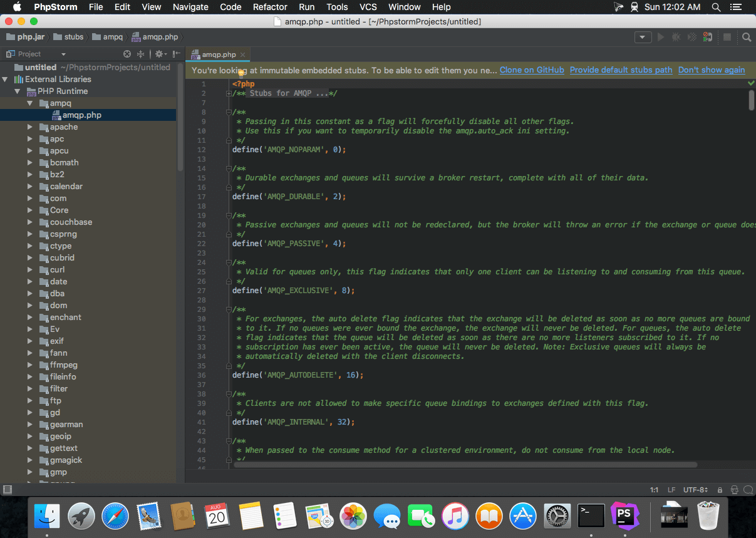The width and height of the screenshot is (756, 538).
Task: Open the Refactor menu
Action: click(x=270, y=7)
